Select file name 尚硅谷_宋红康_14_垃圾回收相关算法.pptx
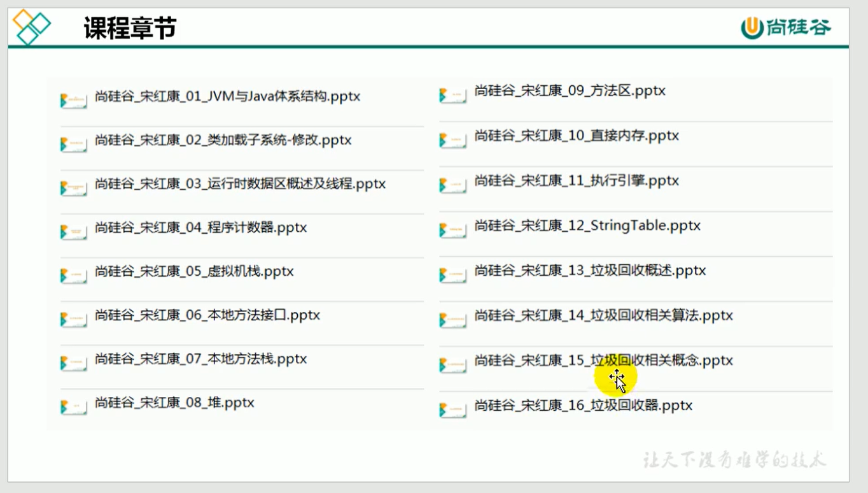Screen dimensions: 868x493 tap(604, 315)
